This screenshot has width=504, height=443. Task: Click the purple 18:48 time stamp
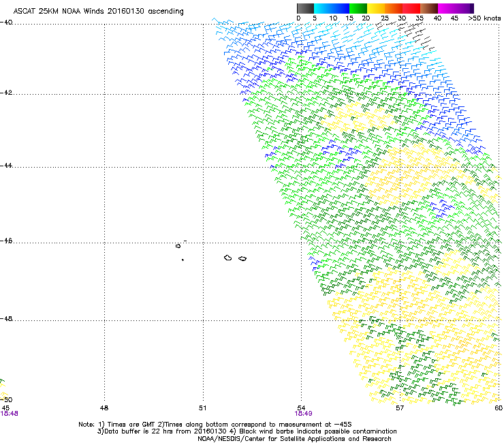click(10, 414)
